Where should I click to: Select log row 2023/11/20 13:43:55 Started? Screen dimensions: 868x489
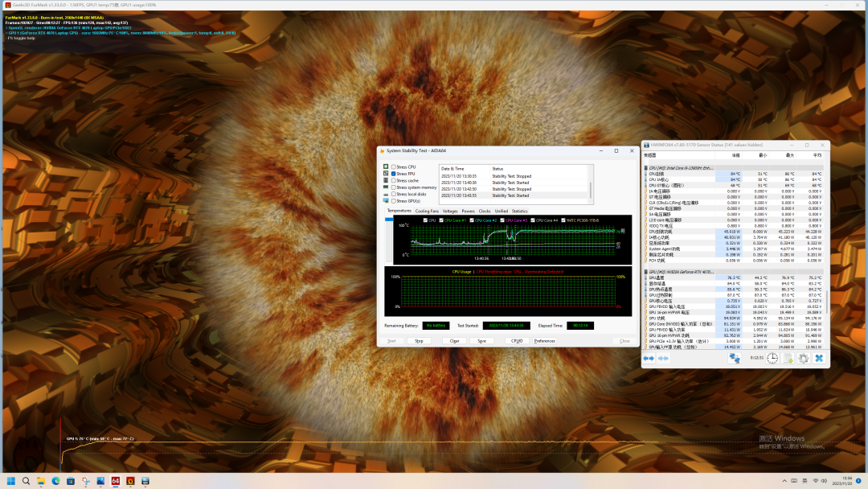point(514,195)
